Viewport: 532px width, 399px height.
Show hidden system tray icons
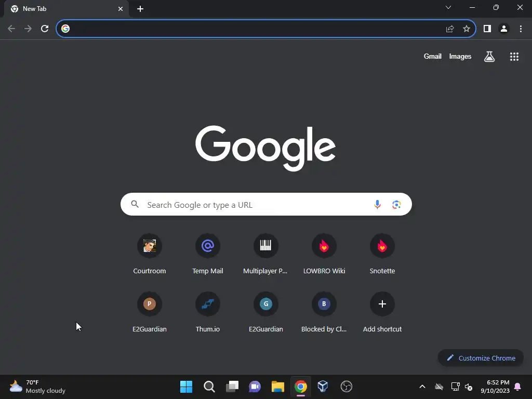[x=422, y=387]
